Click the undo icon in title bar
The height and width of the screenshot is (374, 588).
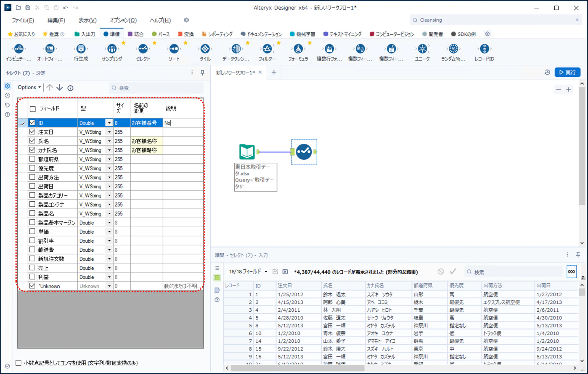(x=66, y=7)
